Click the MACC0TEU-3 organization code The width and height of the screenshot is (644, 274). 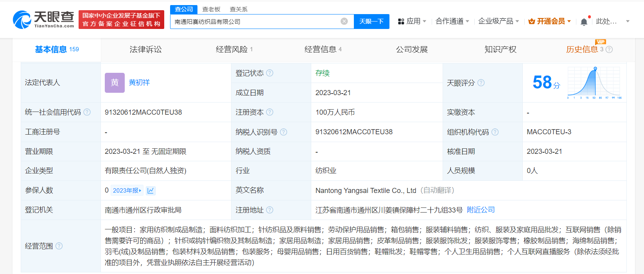pos(549,132)
